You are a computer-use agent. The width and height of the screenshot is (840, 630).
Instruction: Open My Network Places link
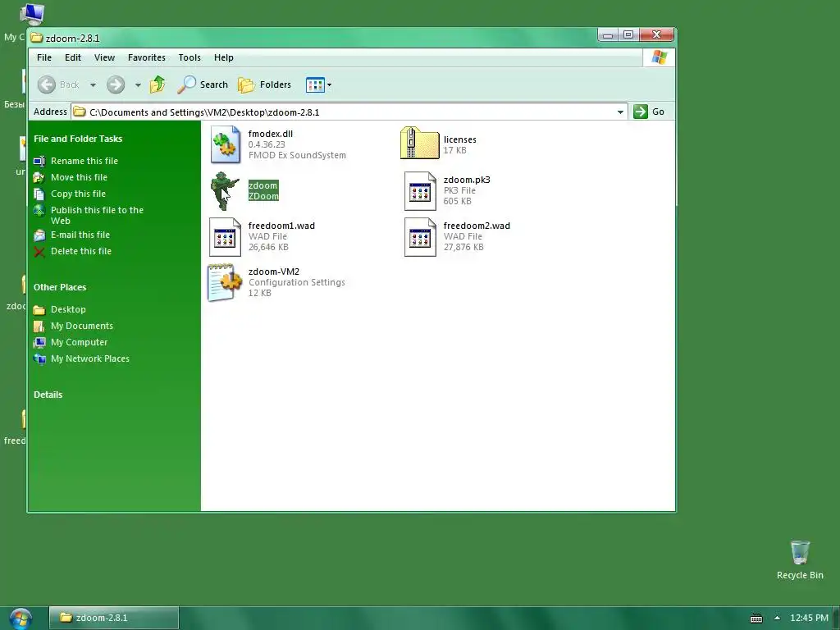click(x=90, y=359)
